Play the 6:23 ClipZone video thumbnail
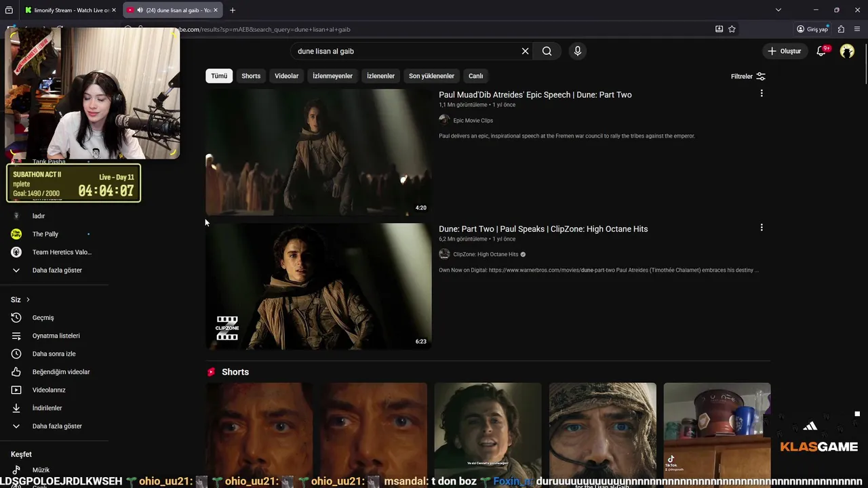The height and width of the screenshot is (488, 868). (318, 286)
